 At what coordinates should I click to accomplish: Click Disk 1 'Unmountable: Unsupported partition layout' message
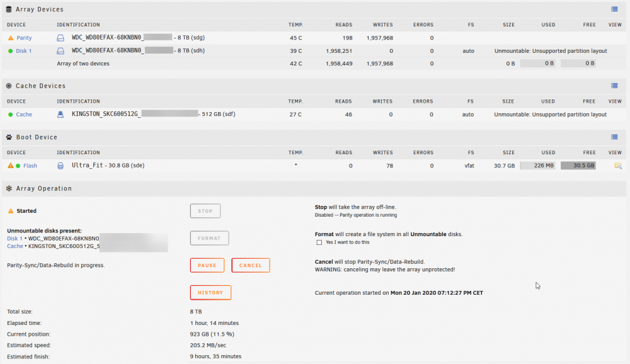[x=551, y=51]
